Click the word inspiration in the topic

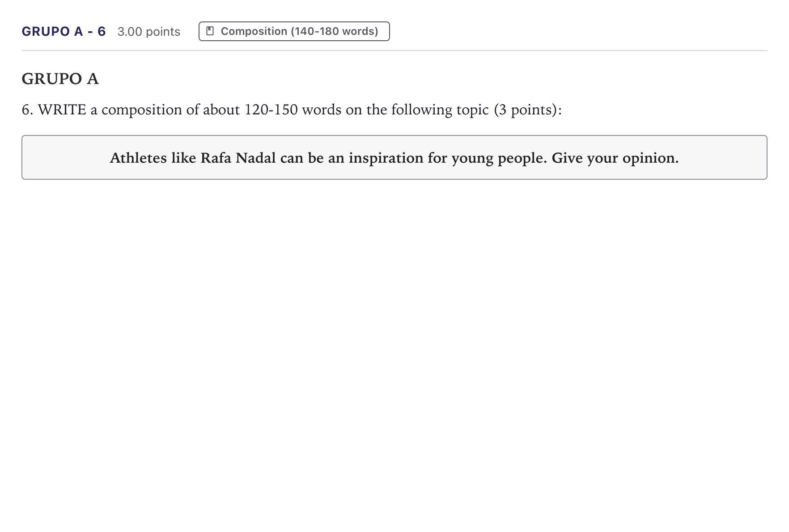pyautogui.click(x=386, y=158)
